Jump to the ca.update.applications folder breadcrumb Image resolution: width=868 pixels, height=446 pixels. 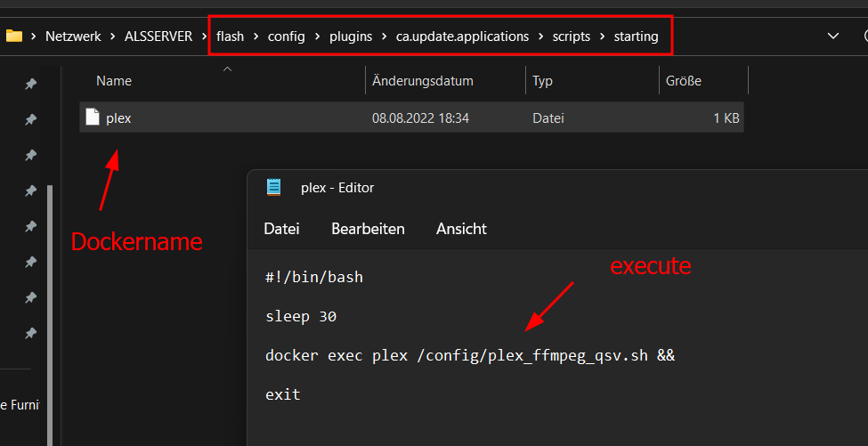[462, 36]
